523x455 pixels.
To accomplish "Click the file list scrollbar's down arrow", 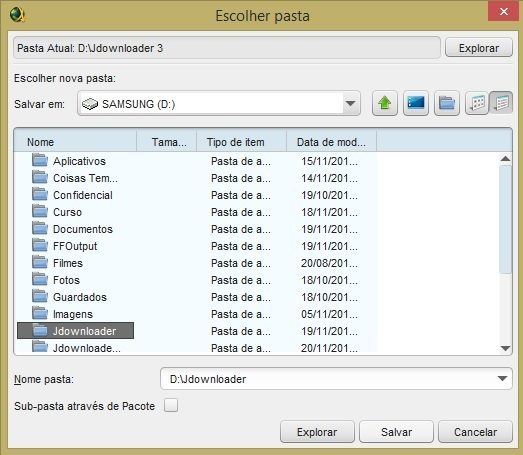I will pos(505,349).
